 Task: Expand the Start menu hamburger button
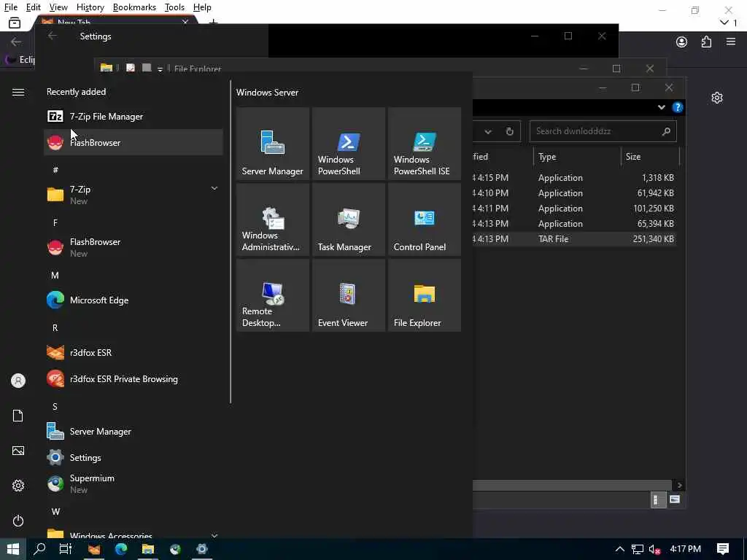(18, 92)
